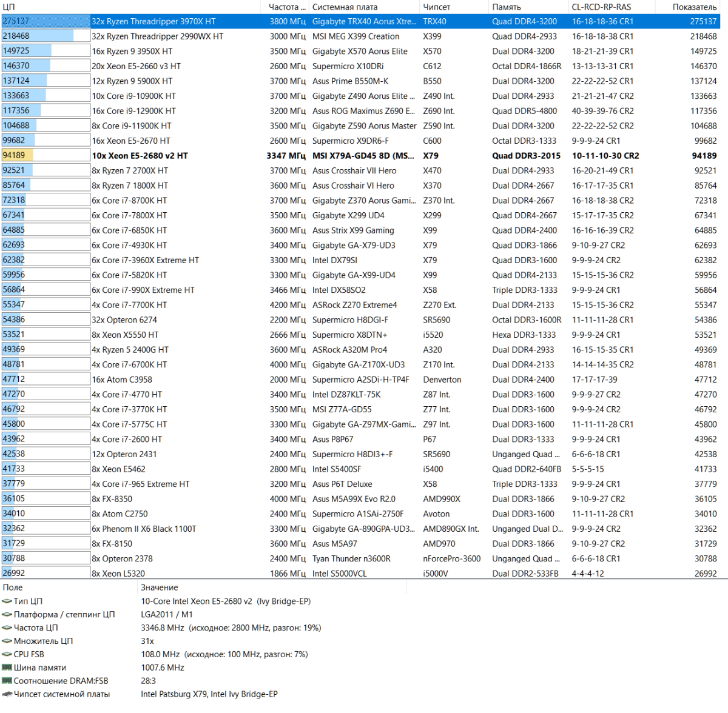This screenshot has height=713, width=728.
Task: Click the Tyan Thunder n3600R cell
Action: point(351,558)
